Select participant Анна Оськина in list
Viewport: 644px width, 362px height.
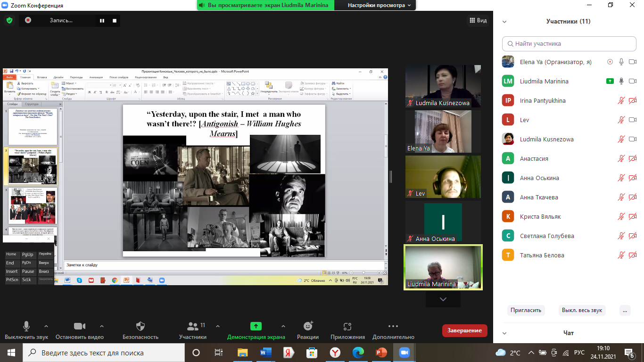(569, 178)
